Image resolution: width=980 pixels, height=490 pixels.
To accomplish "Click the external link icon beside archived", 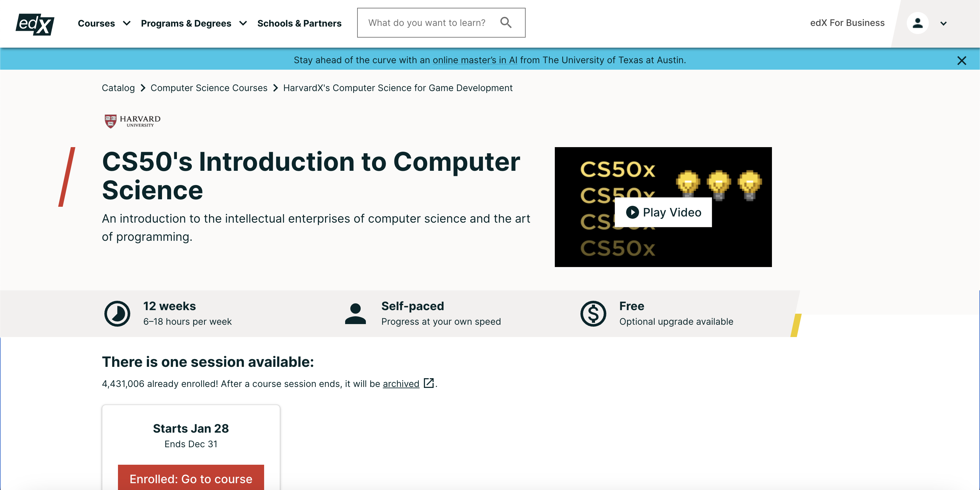I will click(x=428, y=383).
